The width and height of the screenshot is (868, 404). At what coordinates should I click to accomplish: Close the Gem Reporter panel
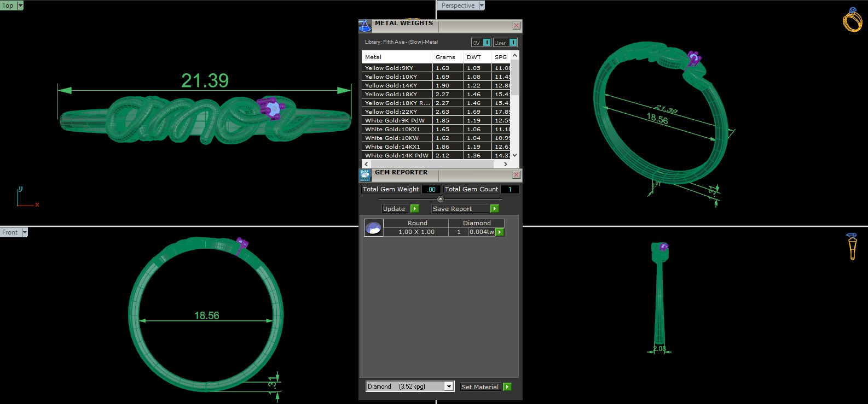click(516, 175)
